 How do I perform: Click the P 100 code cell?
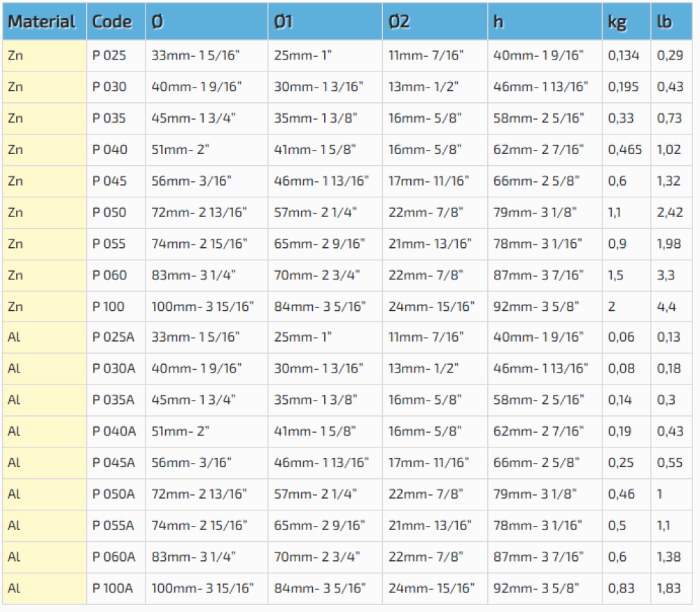[x=109, y=306]
